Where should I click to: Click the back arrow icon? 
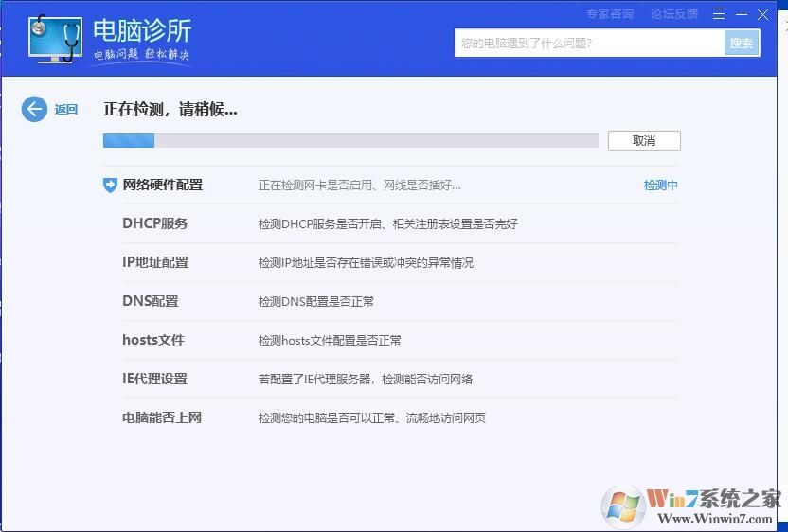point(34,109)
